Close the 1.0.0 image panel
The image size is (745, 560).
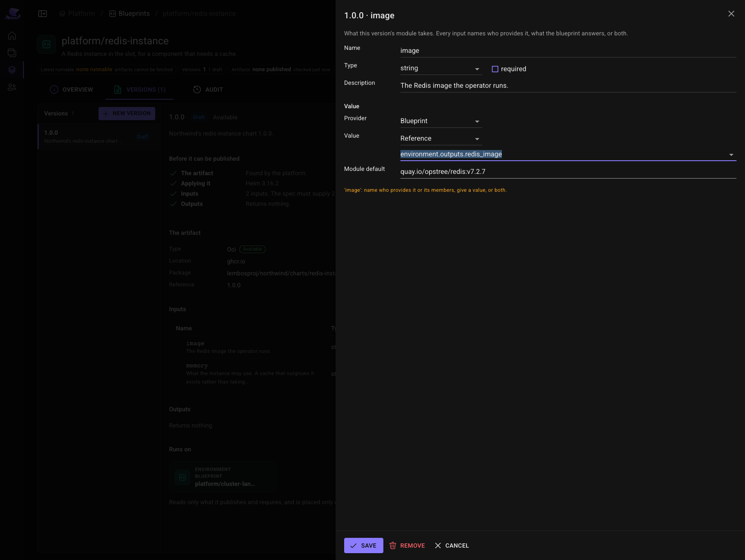731,14
